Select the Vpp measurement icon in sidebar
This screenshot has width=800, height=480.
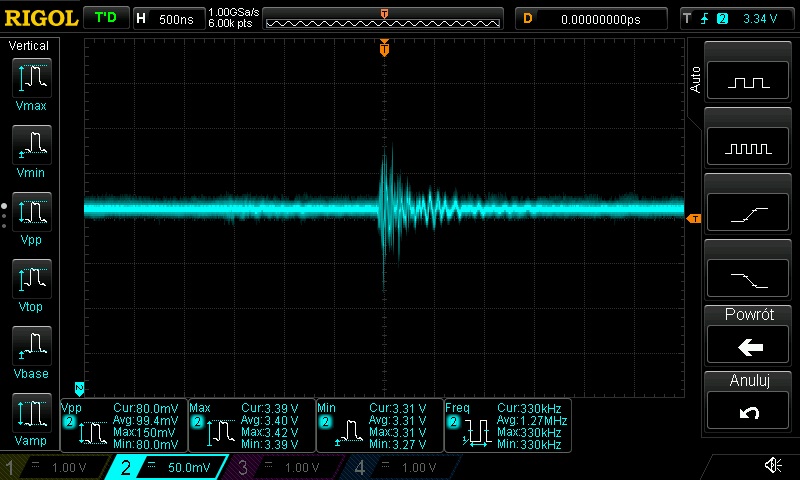click(32, 212)
